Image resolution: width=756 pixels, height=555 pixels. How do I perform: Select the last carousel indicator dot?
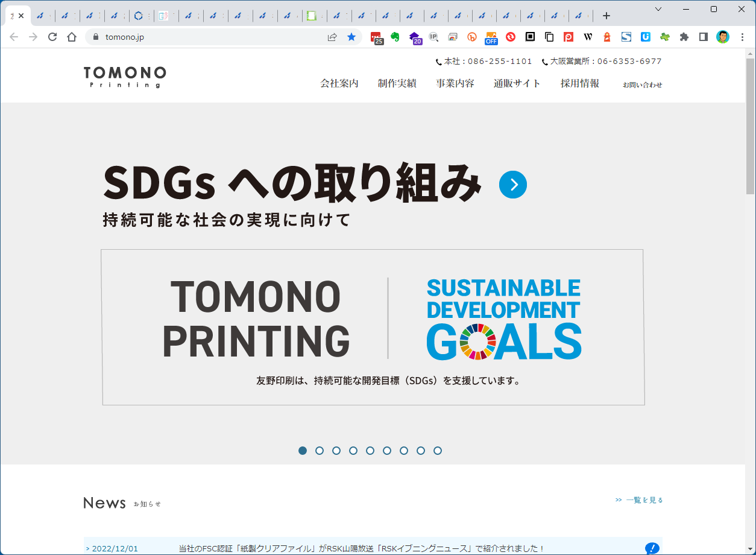pyautogui.click(x=436, y=450)
